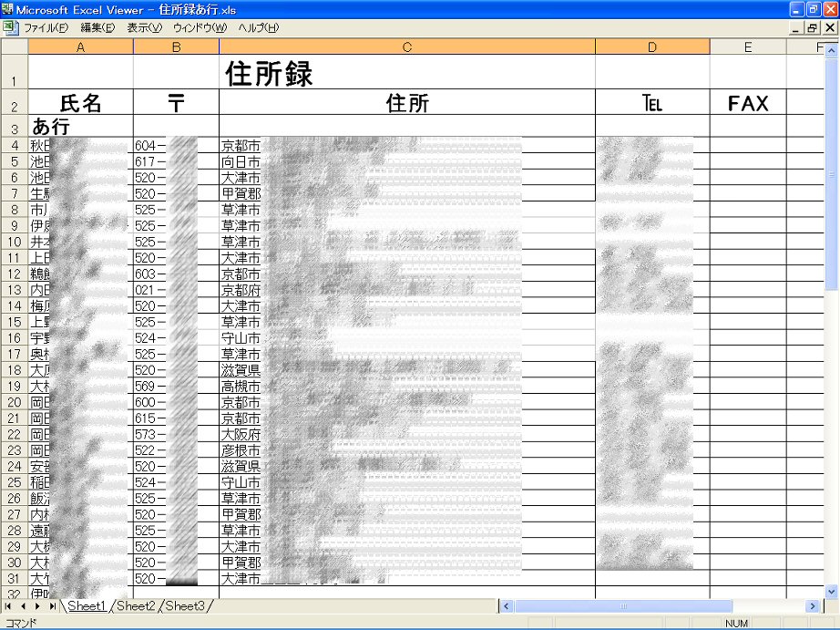Select column C header
The height and width of the screenshot is (630, 840).
(406, 46)
